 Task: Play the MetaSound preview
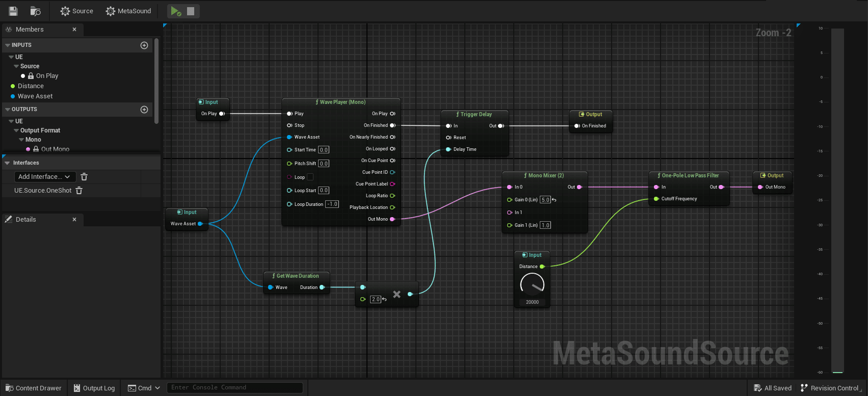point(176,11)
